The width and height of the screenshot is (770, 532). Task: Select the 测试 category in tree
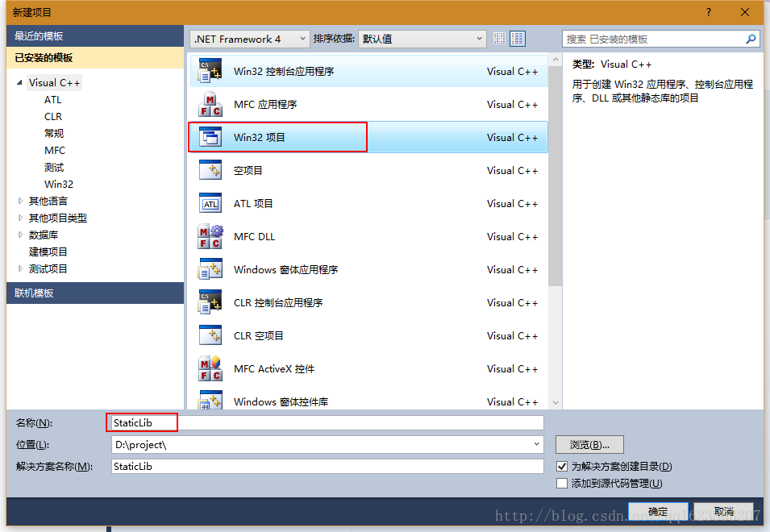pos(54,168)
